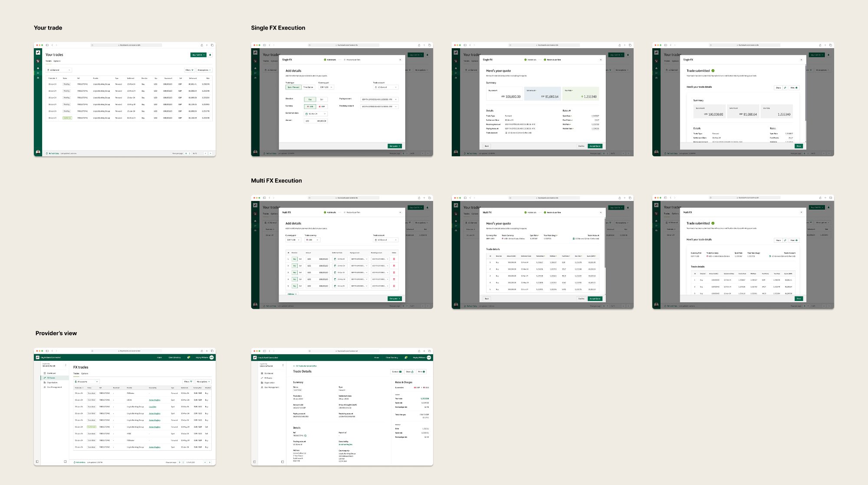Click Amount input field in Single FX form
The width and height of the screenshot is (868, 485).
click(x=316, y=121)
